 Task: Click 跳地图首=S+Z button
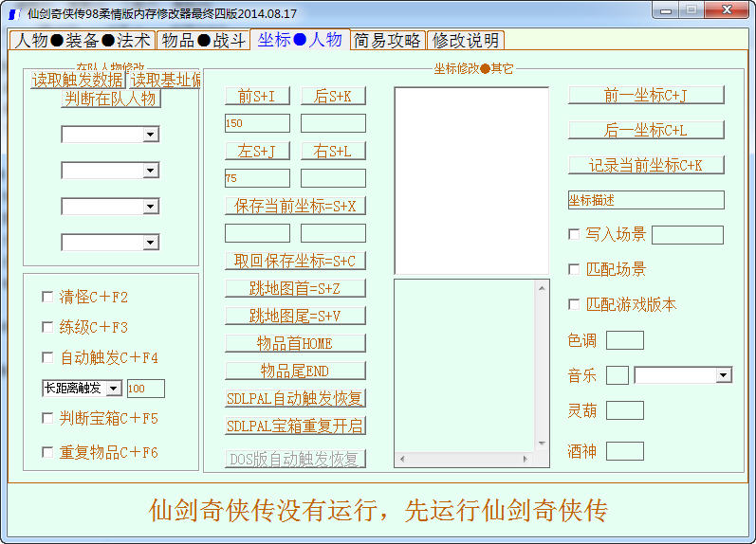[x=295, y=288]
